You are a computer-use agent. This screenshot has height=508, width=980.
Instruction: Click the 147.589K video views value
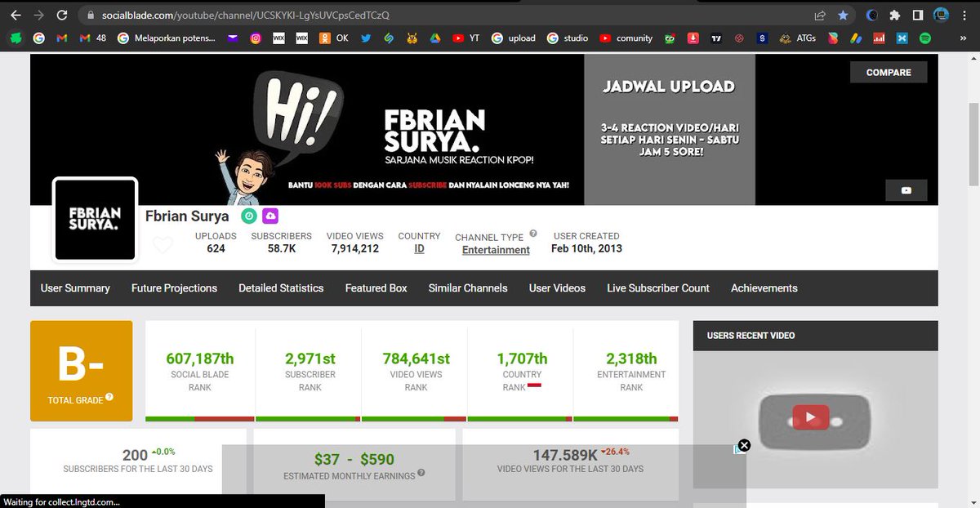coord(565,455)
